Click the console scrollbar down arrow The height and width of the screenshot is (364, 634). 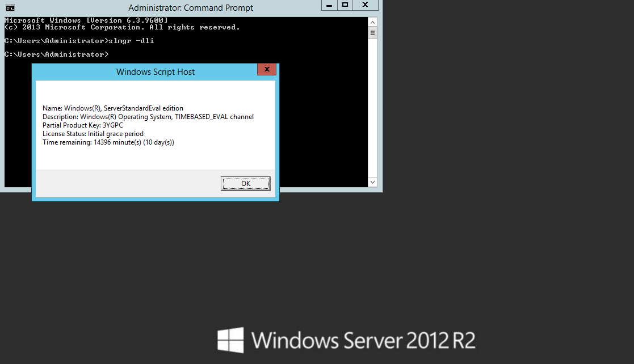click(372, 182)
